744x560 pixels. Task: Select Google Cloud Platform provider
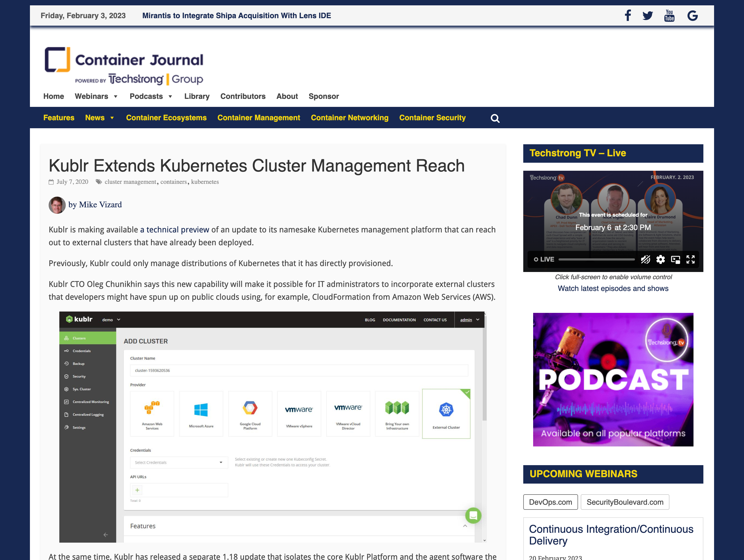coord(250,414)
